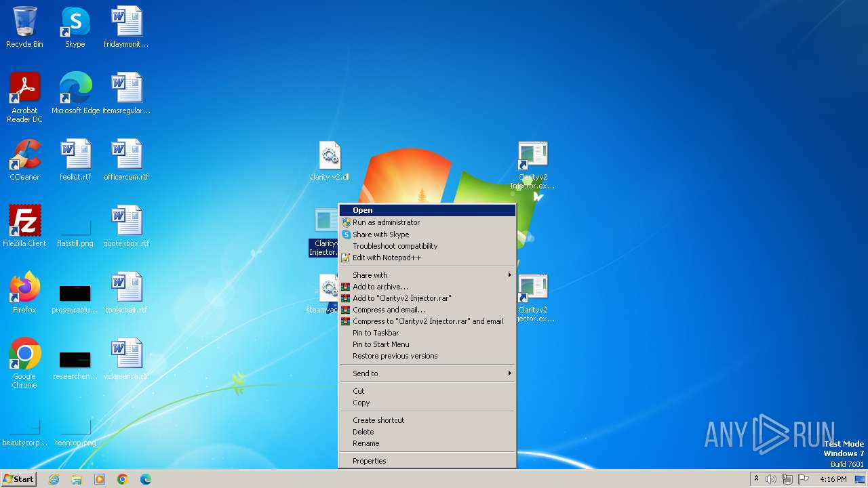Select Pin to Taskbar
The image size is (868, 488).
[427, 333]
